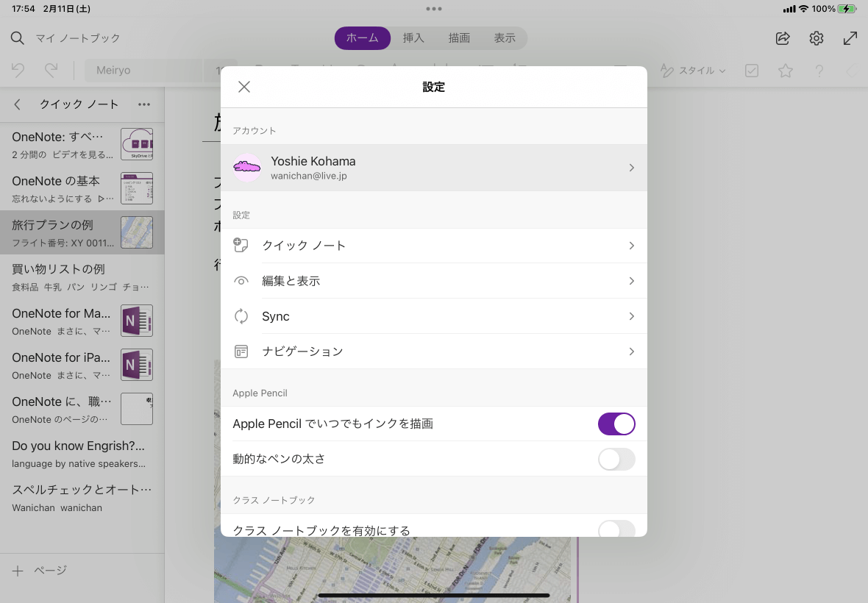The image size is (868, 603).
Task: Click the undo arrow icon
Action: (x=18, y=71)
